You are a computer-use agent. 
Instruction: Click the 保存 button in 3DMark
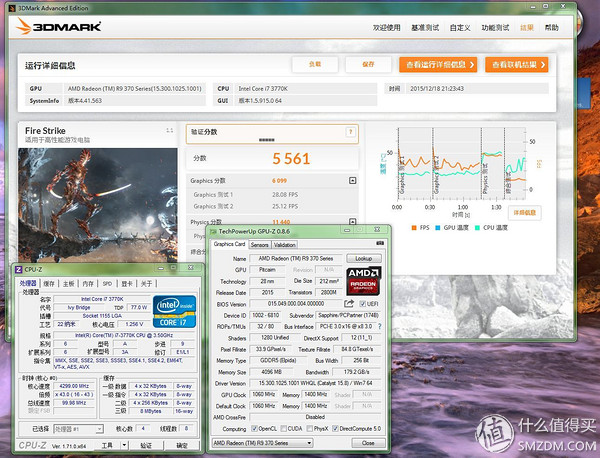(368, 64)
